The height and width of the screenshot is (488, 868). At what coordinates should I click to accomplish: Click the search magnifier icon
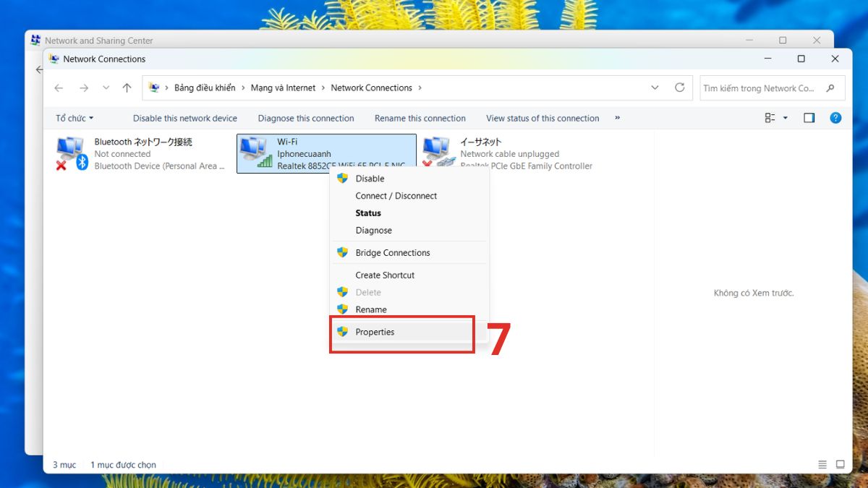(830, 87)
